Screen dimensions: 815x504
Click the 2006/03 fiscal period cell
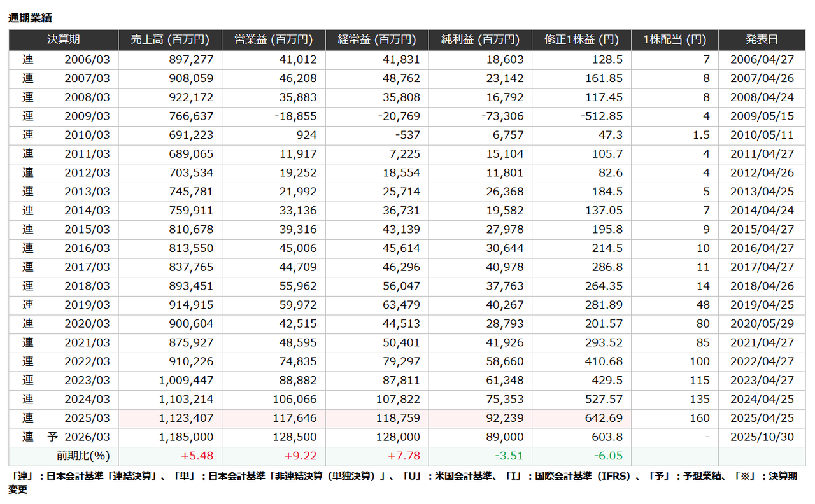87,60
